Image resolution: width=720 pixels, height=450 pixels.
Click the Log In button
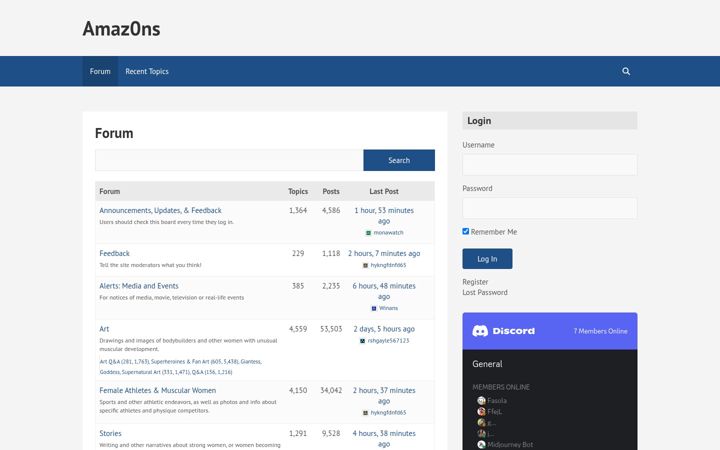coord(487,259)
